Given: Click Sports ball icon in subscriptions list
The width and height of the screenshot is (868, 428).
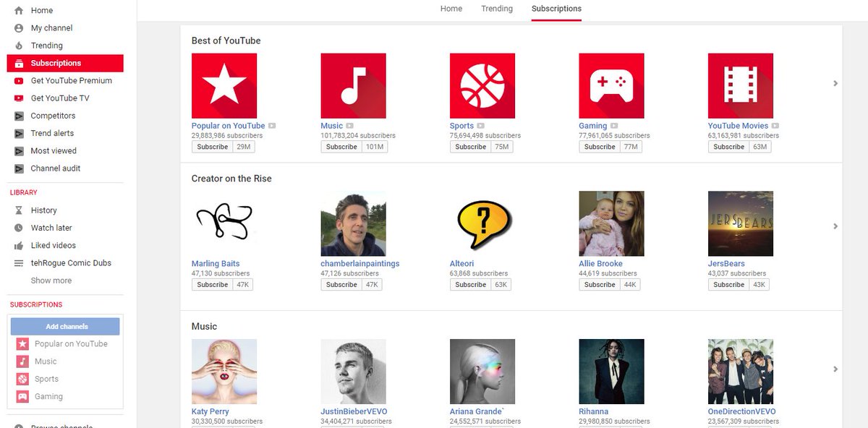Looking at the screenshot, I should (x=23, y=379).
